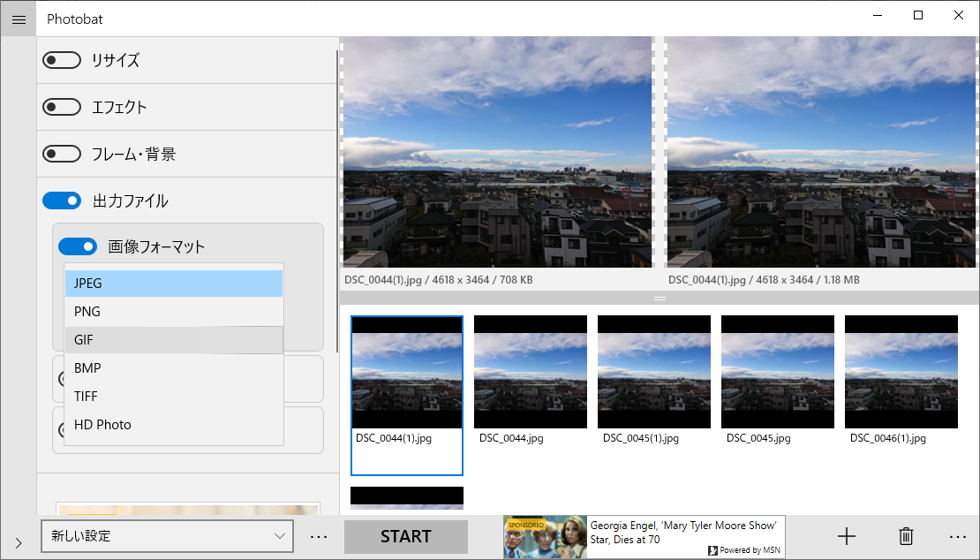Image resolution: width=980 pixels, height=560 pixels.
Task: Maximize the Photobat window
Action: pyautogui.click(x=918, y=16)
